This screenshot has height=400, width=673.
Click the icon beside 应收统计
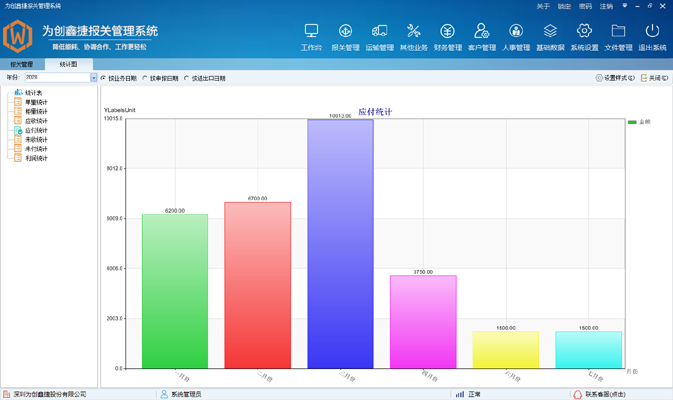18,121
